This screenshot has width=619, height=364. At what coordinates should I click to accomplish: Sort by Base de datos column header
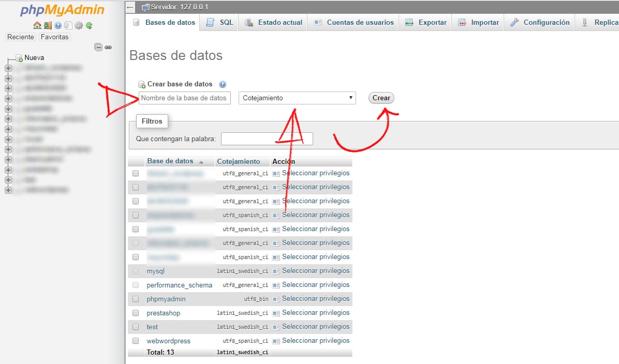coord(170,161)
